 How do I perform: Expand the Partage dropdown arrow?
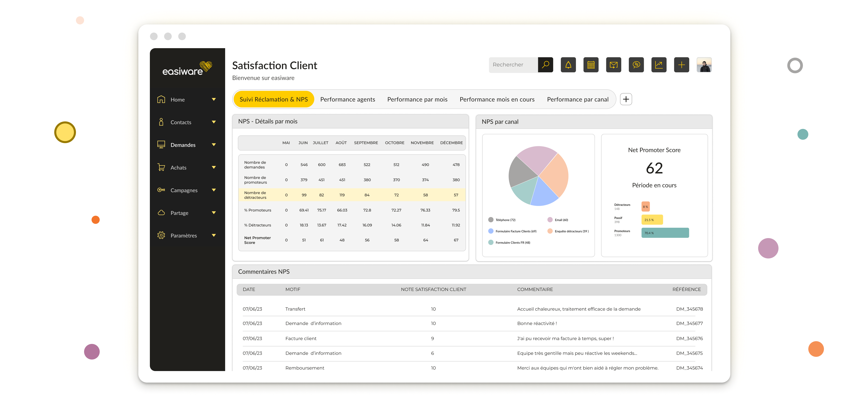[x=214, y=213]
